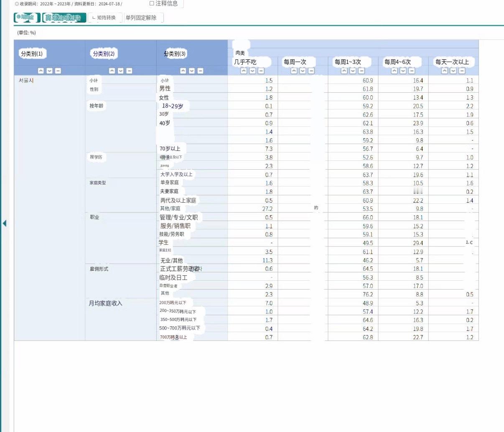504x432 pixels.
Task: Click the minus icon under 每天一次以上
Action: tap(462, 71)
